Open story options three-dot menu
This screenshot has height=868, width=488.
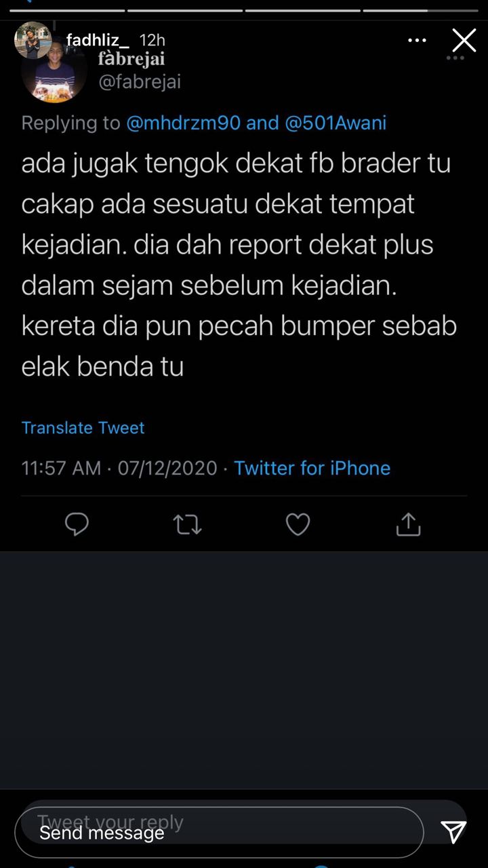click(417, 41)
